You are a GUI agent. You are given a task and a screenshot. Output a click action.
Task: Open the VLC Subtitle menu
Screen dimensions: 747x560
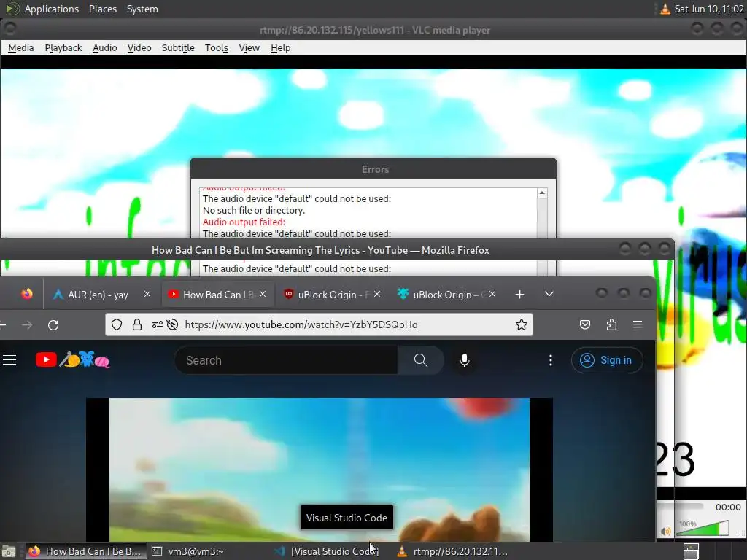click(x=178, y=47)
